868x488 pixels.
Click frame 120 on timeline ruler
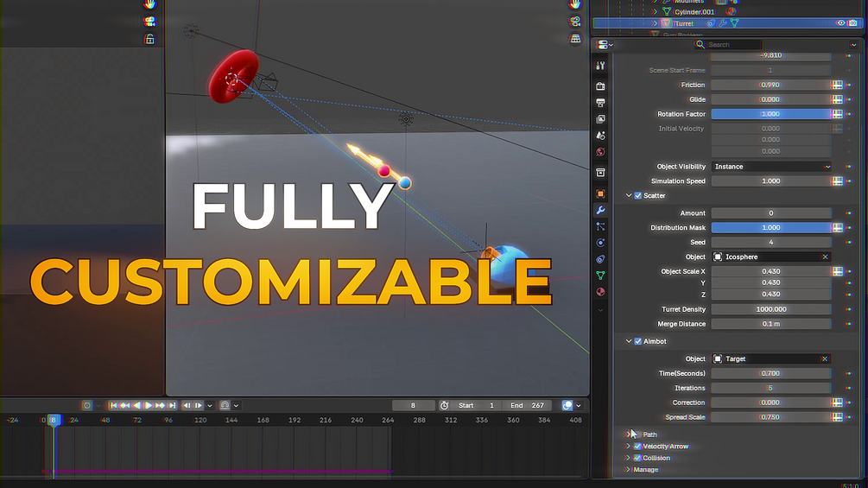(200, 420)
